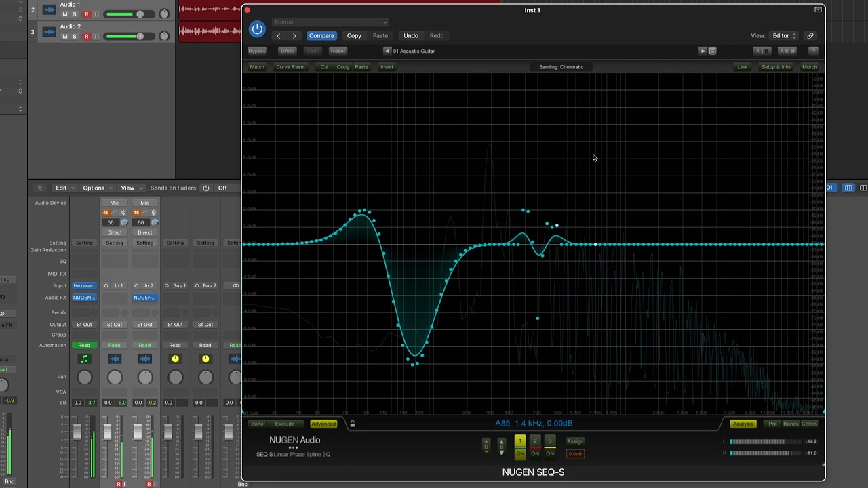The image size is (868, 488).
Task: Click the Morph button
Action: 810,67
